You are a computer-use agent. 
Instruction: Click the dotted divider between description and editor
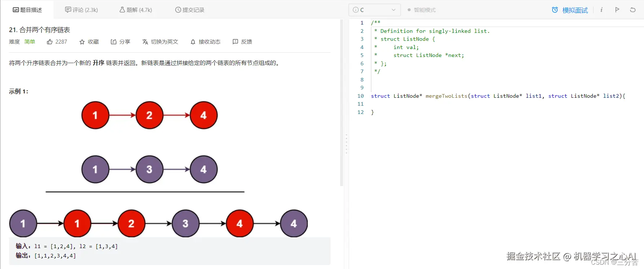346,144
